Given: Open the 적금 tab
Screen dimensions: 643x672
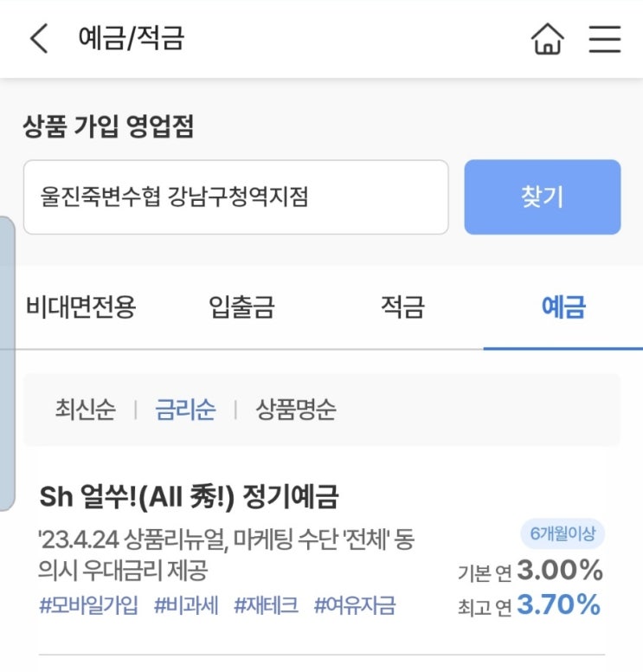Looking at the screenshot, I should tap(402, 307).
